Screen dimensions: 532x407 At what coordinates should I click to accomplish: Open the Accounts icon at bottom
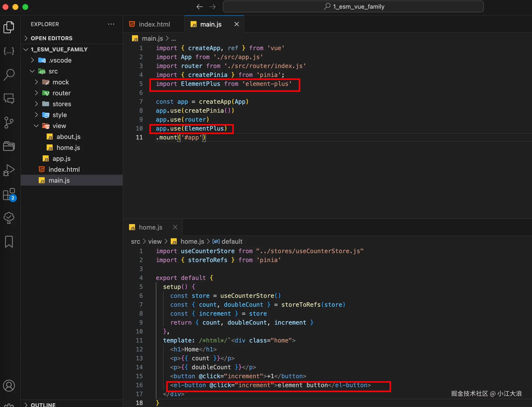pyautogui.click(x=9, y=386)
